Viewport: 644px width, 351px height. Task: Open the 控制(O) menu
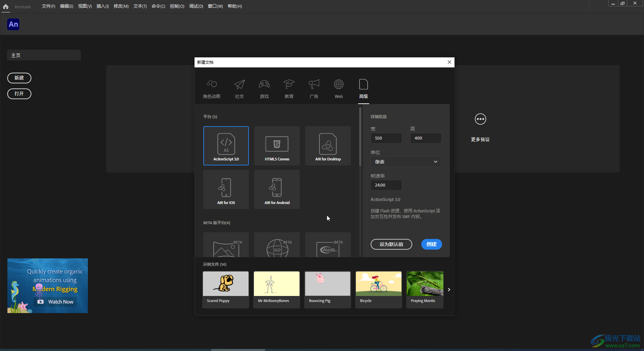pyautogui.click(x=177, y=6)
